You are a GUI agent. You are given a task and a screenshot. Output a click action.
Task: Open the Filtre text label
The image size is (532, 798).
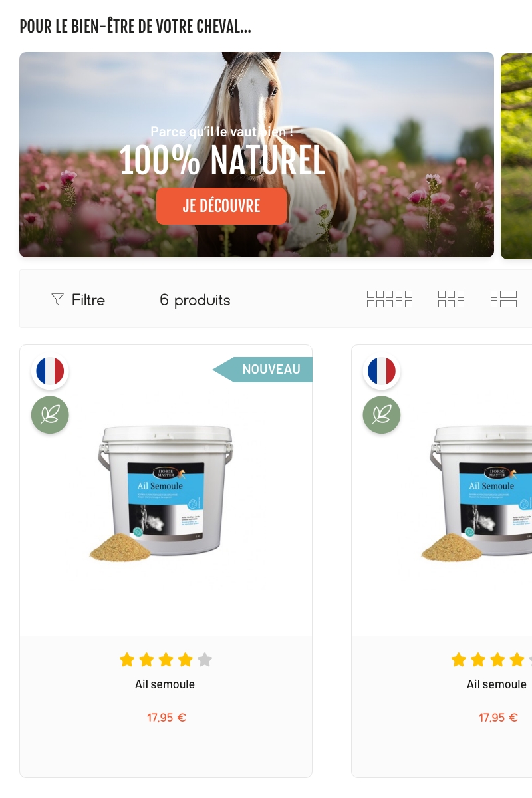pos(88,300)
